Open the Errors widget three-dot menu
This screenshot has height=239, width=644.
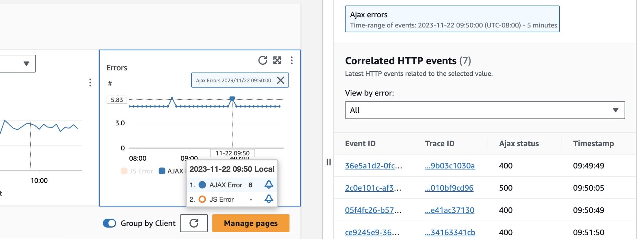point(292,60)
